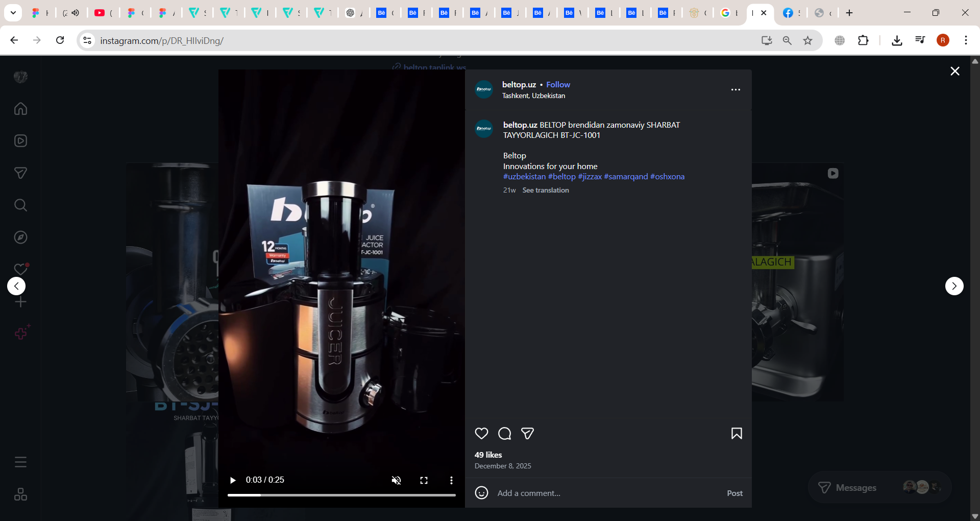This screenshot has width=980, height=521.
Task: Open the Chrome profile R avatar
Action: (x=943, y=40)
